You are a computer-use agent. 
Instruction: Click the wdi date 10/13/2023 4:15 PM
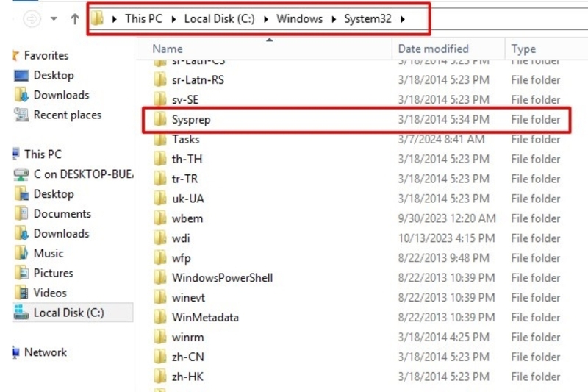pos(446,238)
